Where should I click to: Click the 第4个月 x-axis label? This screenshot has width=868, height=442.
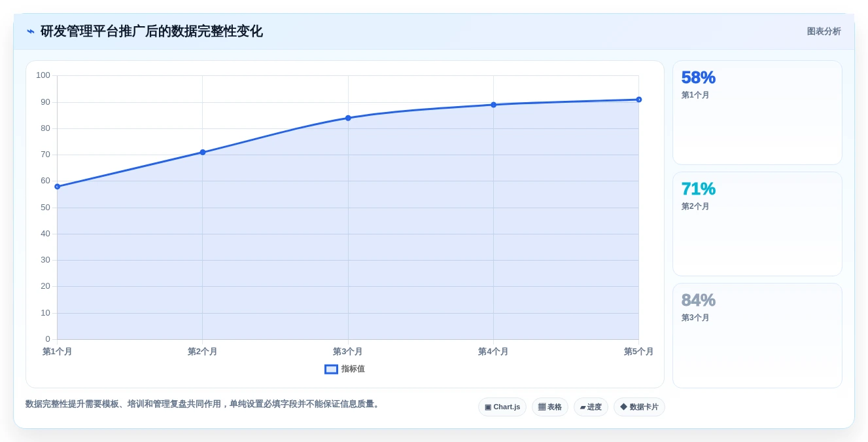pos(493,352)
